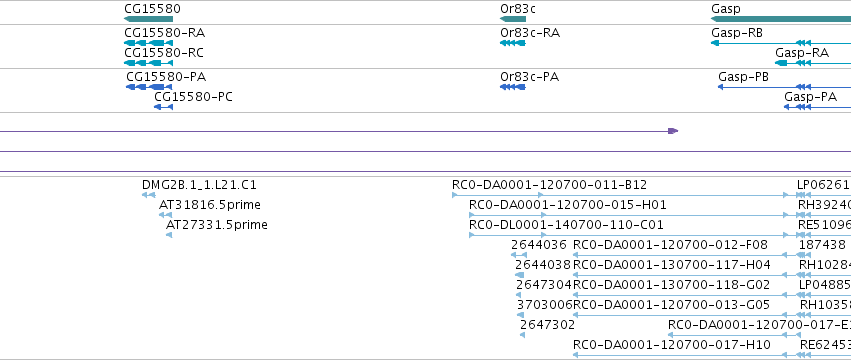Screen dimensions: 851x360
Task: Click the CG15580-RC transcript label
Action: click(164, 53)
